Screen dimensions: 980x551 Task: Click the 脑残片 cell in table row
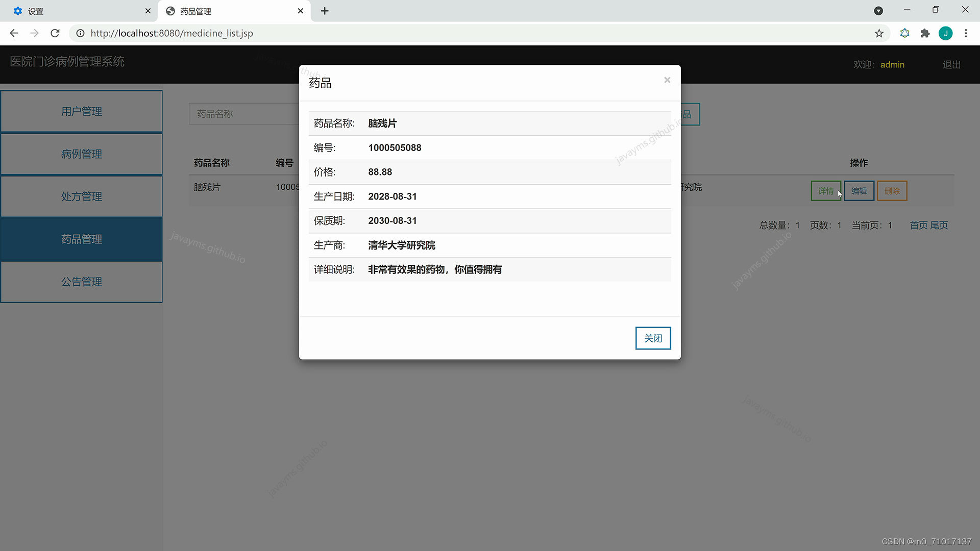207,187
